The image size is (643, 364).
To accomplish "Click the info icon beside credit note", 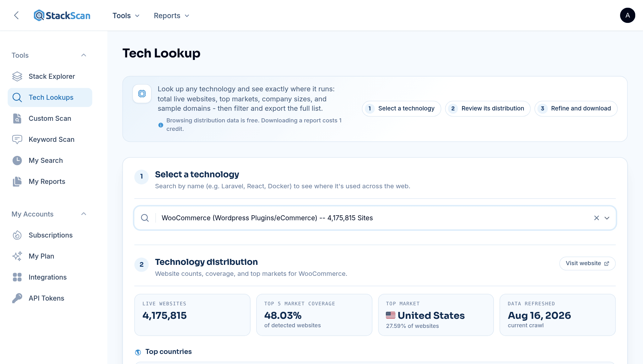I will tap(161, 125).
